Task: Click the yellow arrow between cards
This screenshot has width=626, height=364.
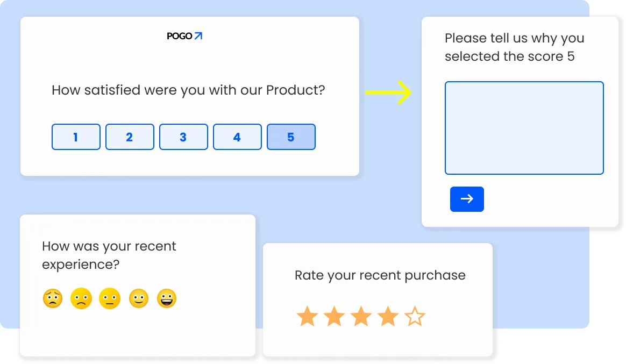Action: pyautogui.click(x=388, y=92)
